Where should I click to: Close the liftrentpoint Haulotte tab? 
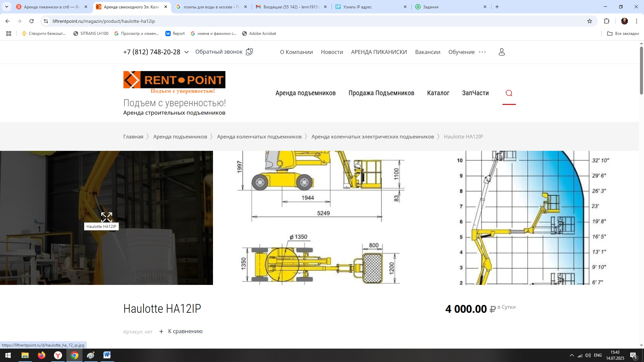click(x=166, y=7)
